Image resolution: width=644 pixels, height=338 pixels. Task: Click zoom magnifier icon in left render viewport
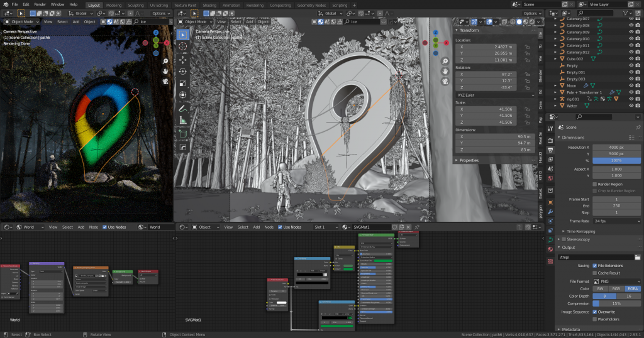pyautogui.click(x=165, y=61)
